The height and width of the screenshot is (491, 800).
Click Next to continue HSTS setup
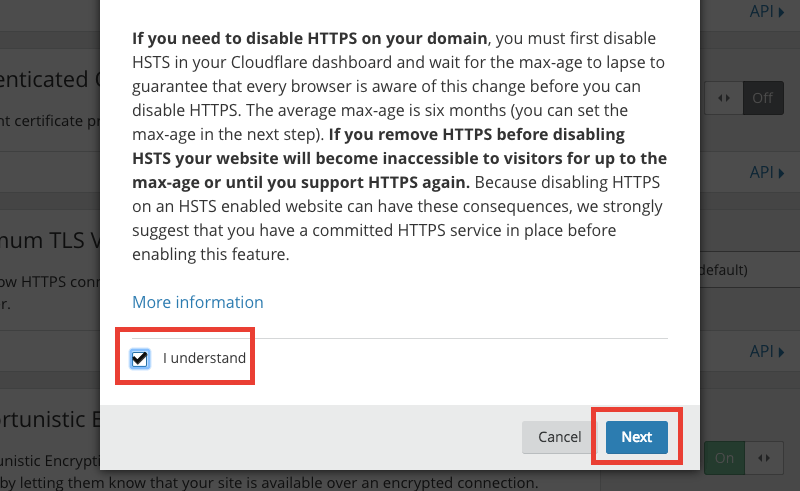click(x=637, y=437)
